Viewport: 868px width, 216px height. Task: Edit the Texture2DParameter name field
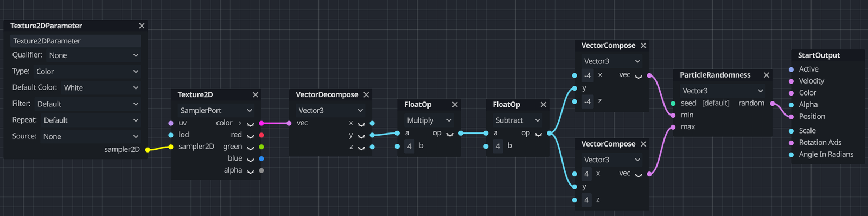[75, 41]
